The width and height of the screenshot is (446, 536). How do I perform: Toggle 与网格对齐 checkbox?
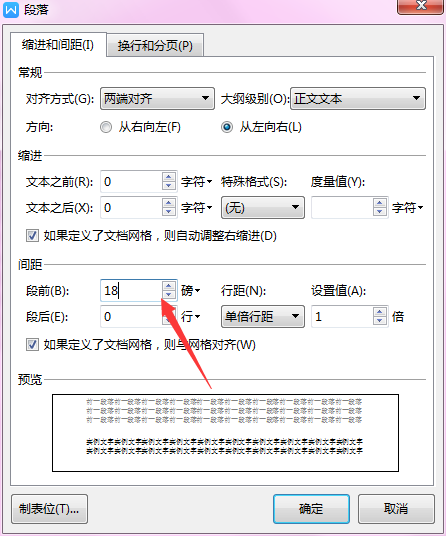(x=32, y=344)
